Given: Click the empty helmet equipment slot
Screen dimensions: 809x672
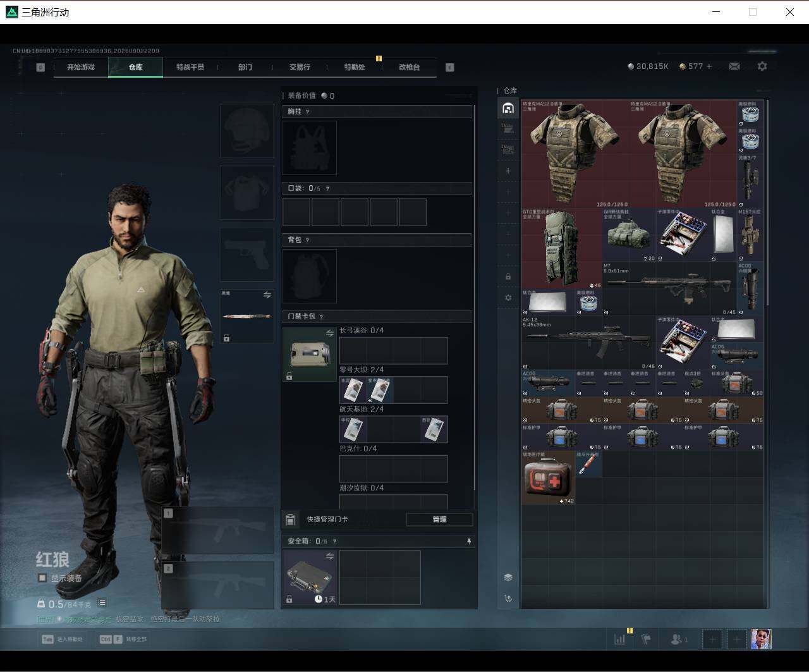Looking at the screenshot, I should pyautogui.click(x=246, y=131).
